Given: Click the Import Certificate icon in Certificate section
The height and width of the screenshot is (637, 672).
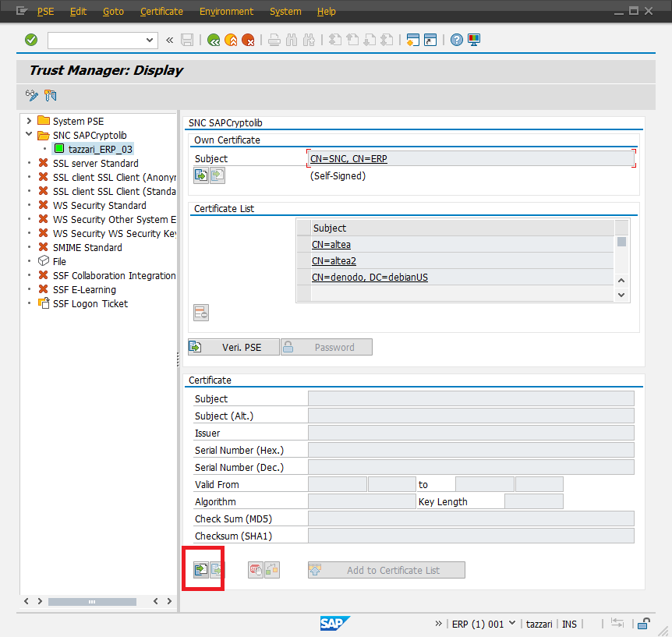Looking at the screenshot, I should click(201, 570).
